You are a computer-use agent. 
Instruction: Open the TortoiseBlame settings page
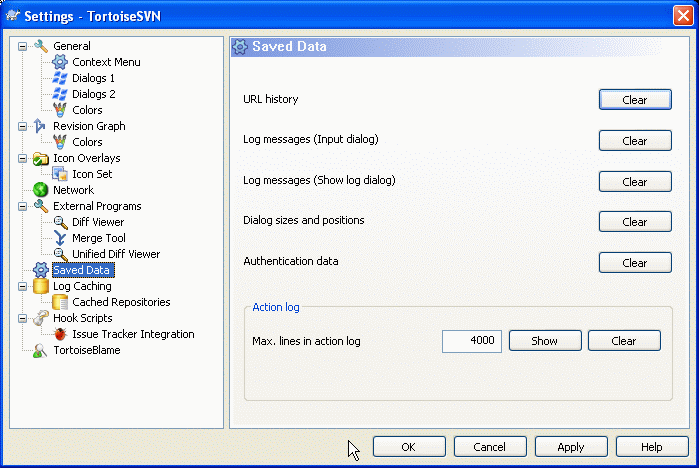(x=87, y=350)
